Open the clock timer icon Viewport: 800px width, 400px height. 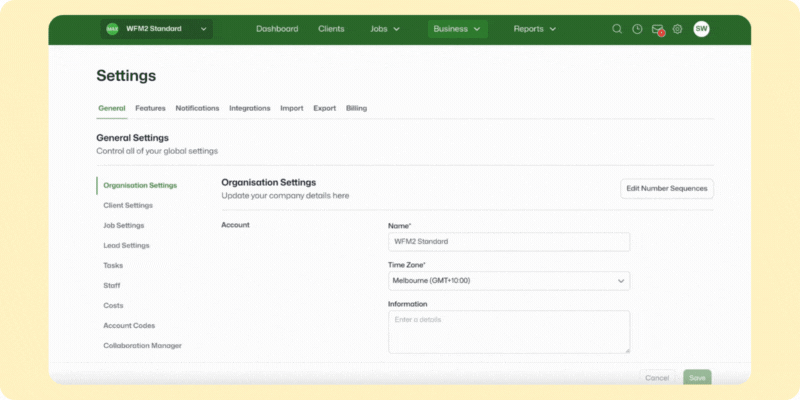click(x=637, y=29)
